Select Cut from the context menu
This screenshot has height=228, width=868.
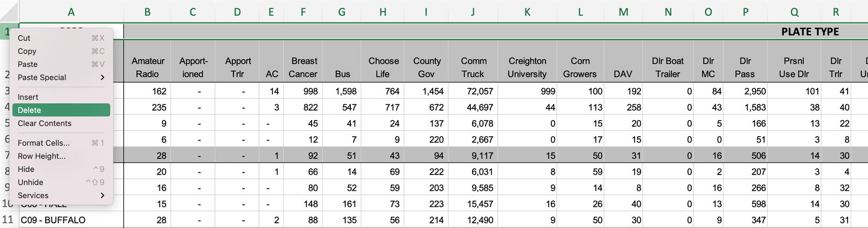tap(61, 38)
